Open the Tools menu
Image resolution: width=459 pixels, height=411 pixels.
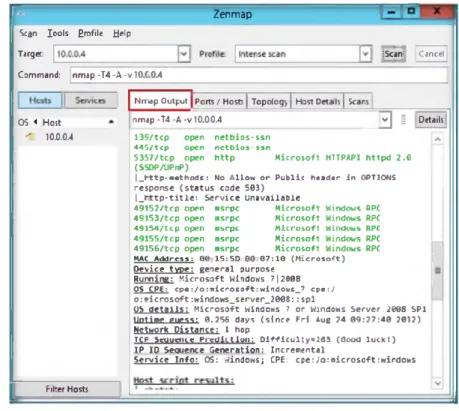point(58,33)
